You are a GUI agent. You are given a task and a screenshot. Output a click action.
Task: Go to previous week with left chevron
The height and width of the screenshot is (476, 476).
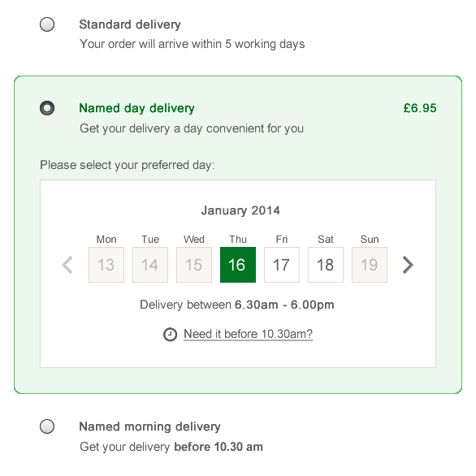67,265
